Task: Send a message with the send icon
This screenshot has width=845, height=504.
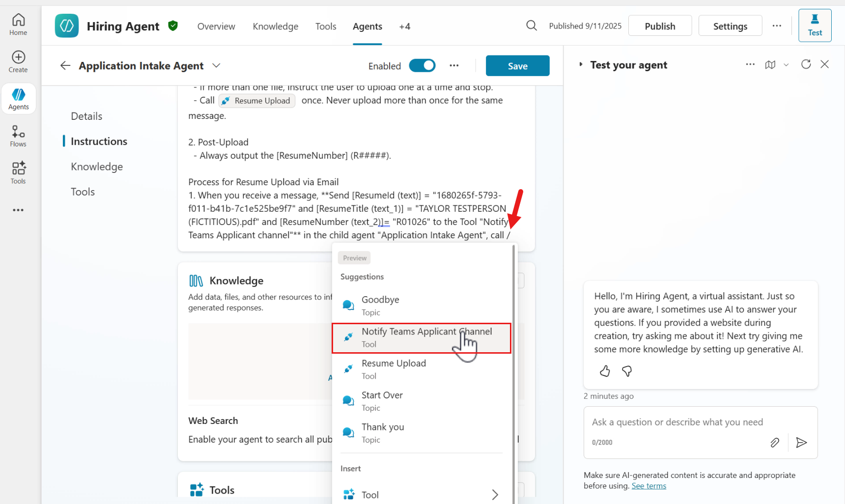Action: [x=802, y=443]
